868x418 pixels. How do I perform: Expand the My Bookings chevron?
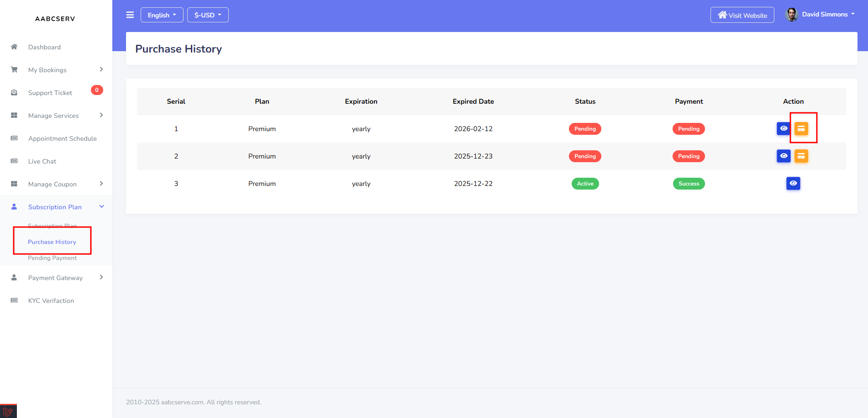(101, 69)
